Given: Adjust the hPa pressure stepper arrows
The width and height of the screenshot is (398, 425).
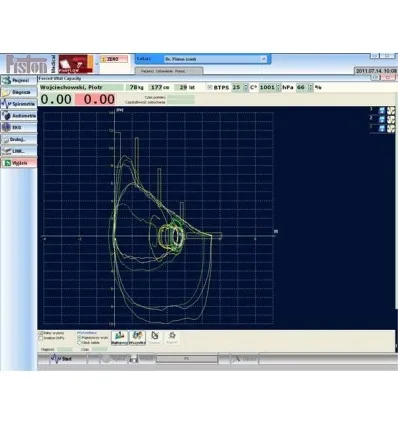Looking at the screenshot, I should tap(278, 87).
